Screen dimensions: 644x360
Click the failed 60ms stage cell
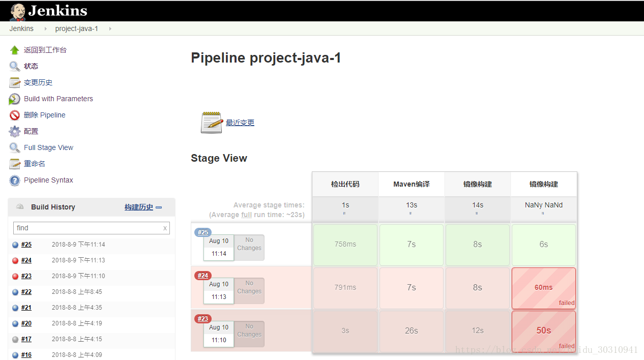pyautogui.click(x=543, y=288)
